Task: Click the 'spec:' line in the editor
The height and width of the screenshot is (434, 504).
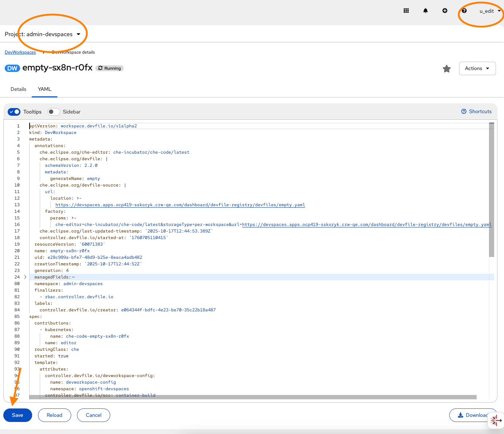Action: [36, 316]
